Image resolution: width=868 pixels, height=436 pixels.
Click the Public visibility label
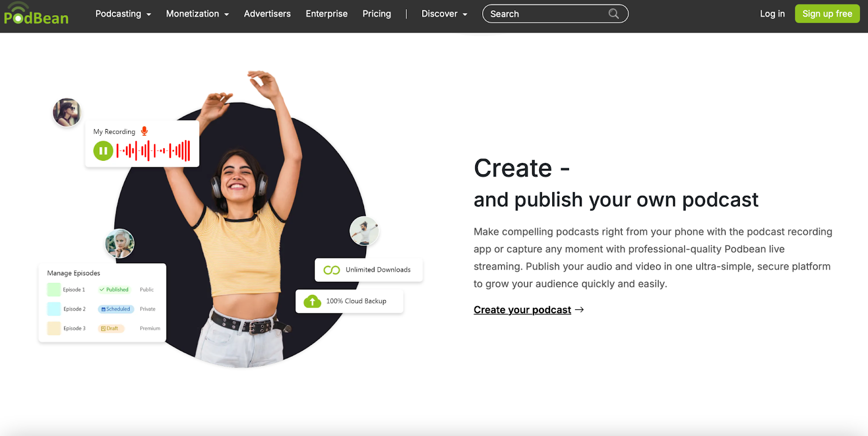click(x=146, y=289)
